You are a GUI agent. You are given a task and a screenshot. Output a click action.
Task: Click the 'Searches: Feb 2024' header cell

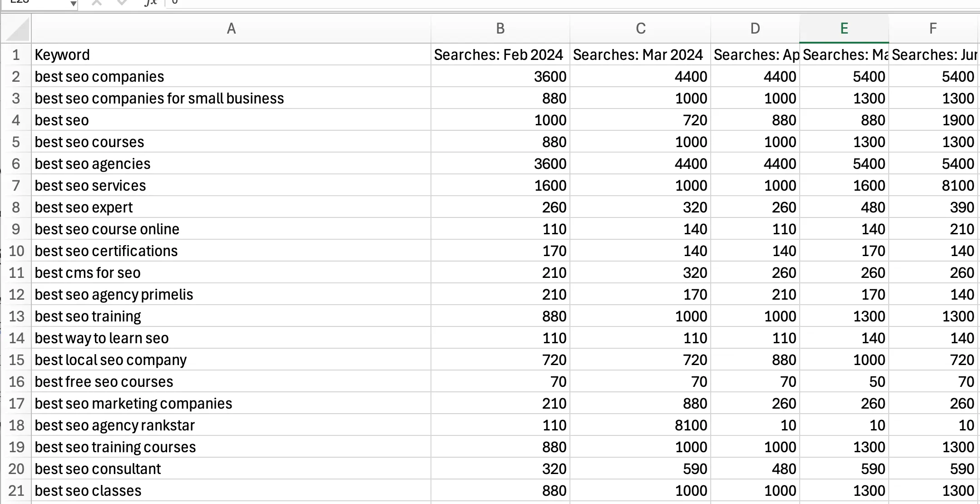pyautogui.click(x=500, y=55)
